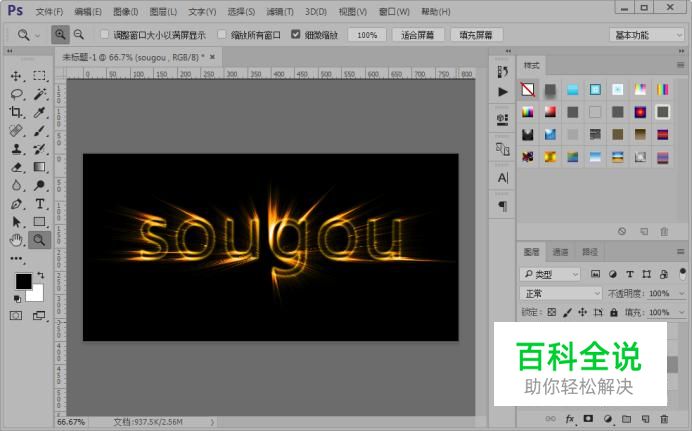Select the Gradient tool
Screen dimensions: 692x431
click(39, 167)
